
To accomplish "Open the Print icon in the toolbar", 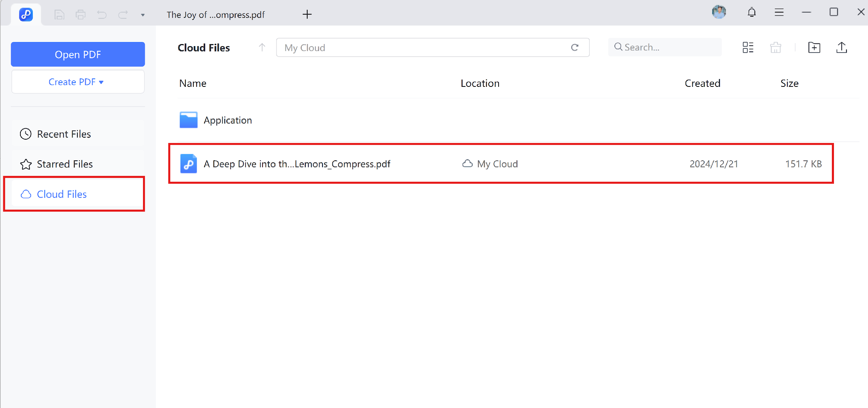I will pyautogui.click(x=81, y=14).
